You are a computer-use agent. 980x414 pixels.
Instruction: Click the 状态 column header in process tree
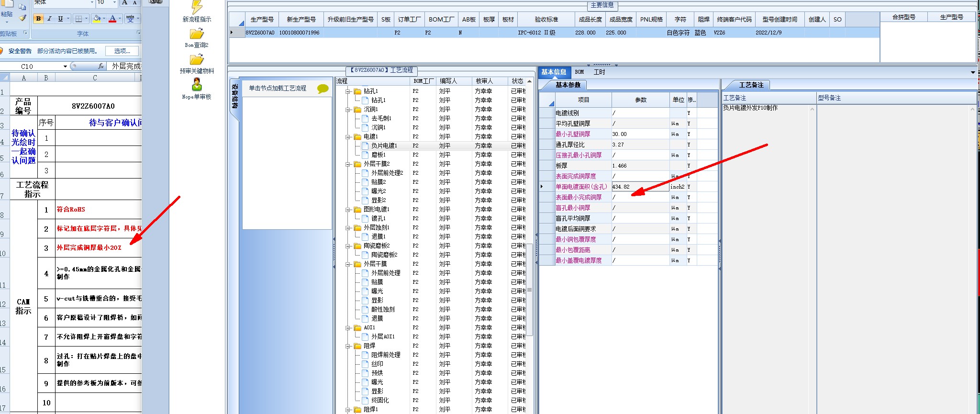point(517,81)
